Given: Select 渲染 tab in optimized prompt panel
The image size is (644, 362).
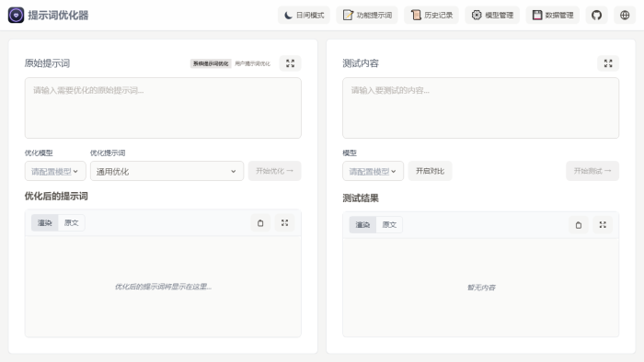Looking at the screenshot, I should point(45,223).
